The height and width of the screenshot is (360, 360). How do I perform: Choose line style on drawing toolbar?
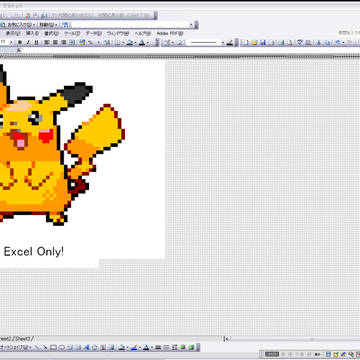coord(158,347)
